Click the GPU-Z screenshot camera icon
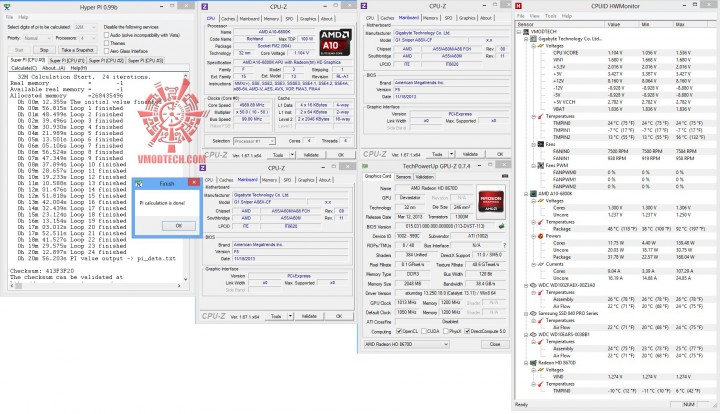Screen dimensions: 720x414 [505, 176]
